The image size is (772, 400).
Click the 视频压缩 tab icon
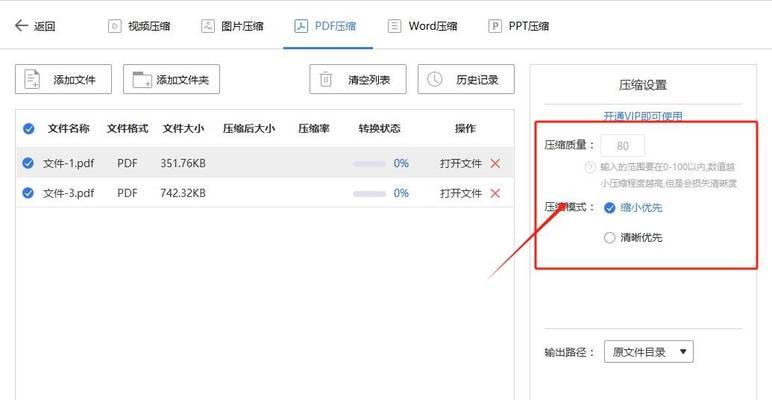[x=114, y=26]
